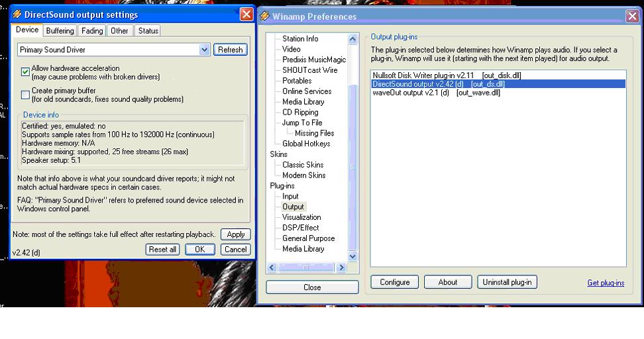Open Online Services preferences
This screenshot has width=644, height=339.
[307, 91]
